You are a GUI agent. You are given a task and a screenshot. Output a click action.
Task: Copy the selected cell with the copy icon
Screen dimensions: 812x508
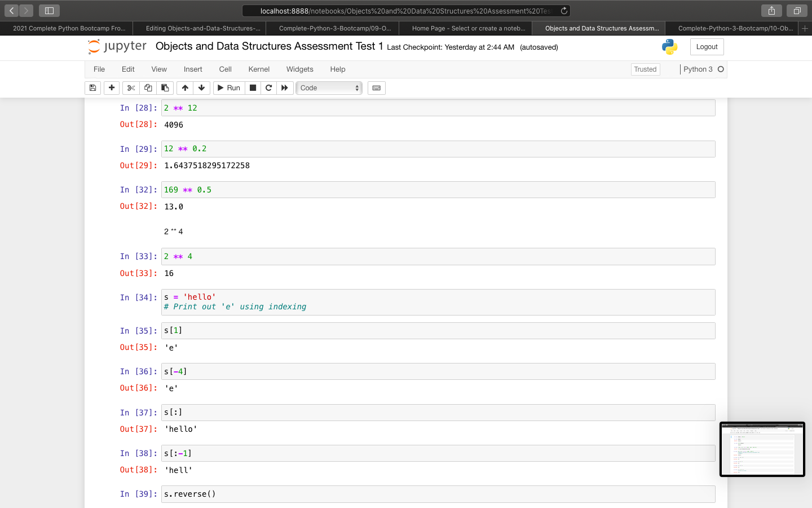point(148,87)
